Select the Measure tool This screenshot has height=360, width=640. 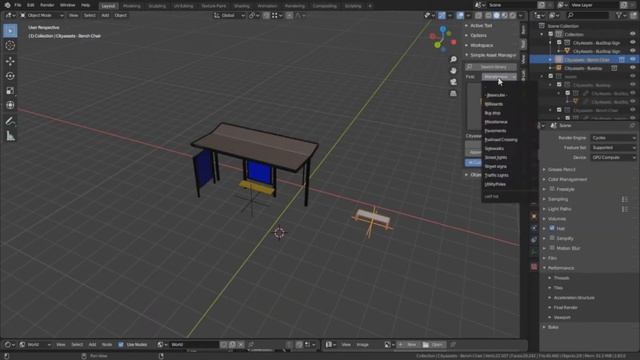(10, 136)
